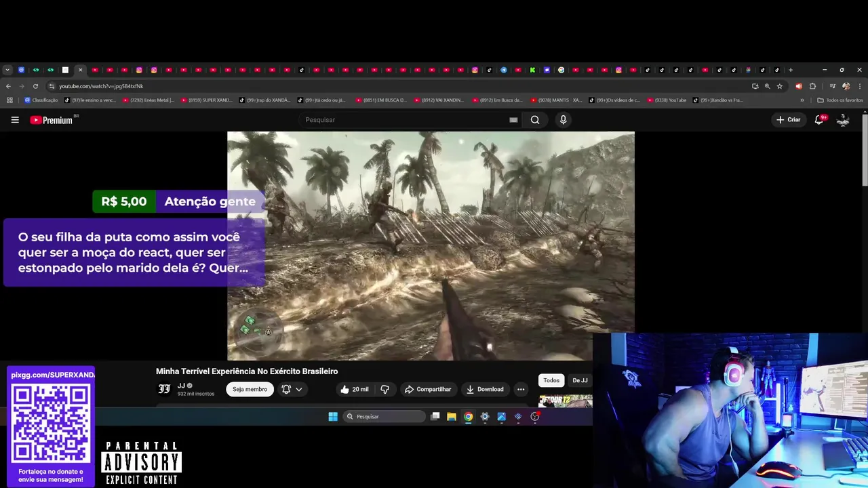Open File Explorer from taskbar
The width and height of the screenshot is (868, 488).
[x=452, y=417]
